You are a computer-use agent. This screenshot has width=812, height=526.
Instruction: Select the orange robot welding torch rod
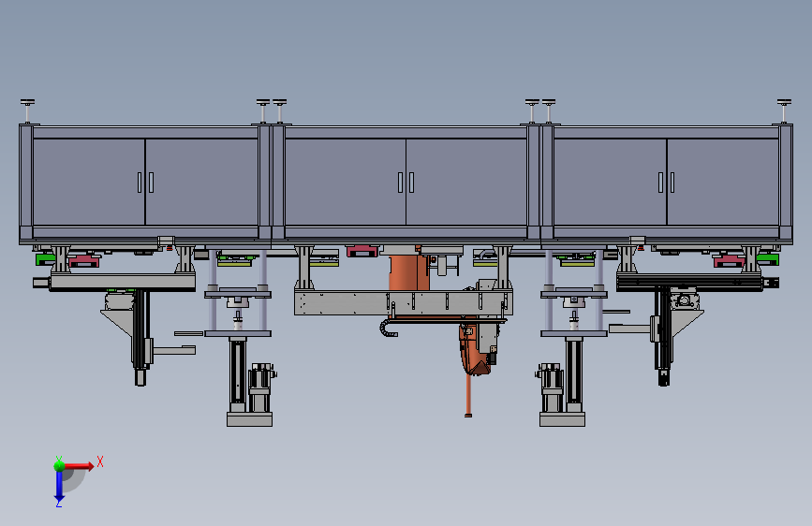(468, 395)
